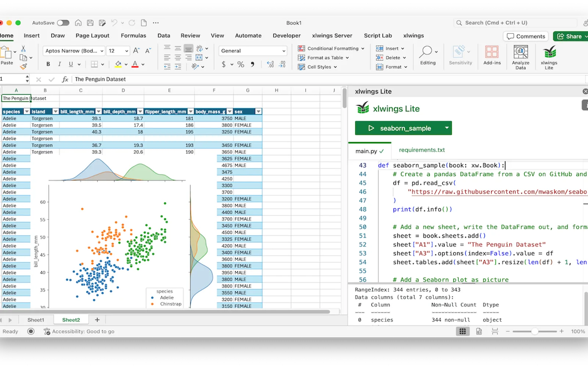588x368 pixels.
Task: Click the Wrap Text icon
Action: 200,48
